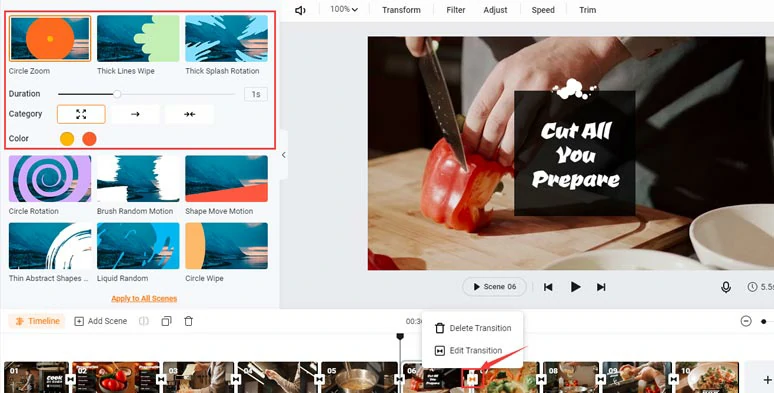Switch to the Timeline view

pyautogui.click(x=37, y=321)
